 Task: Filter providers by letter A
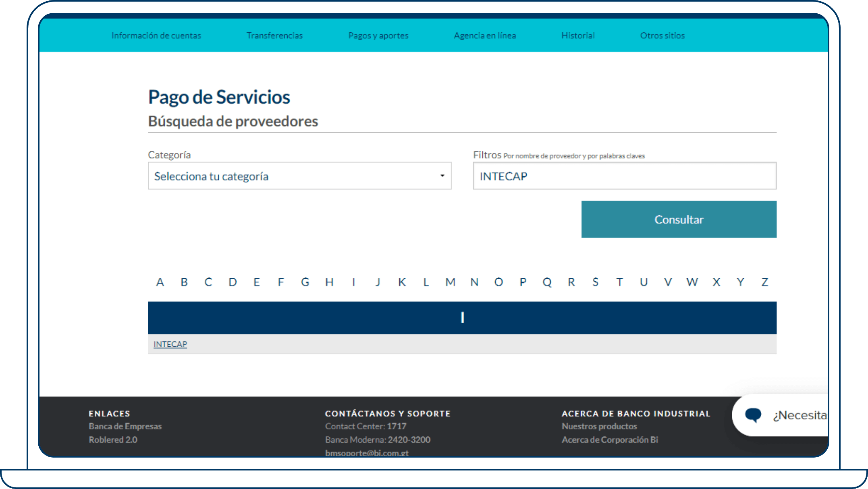(160, 282)
